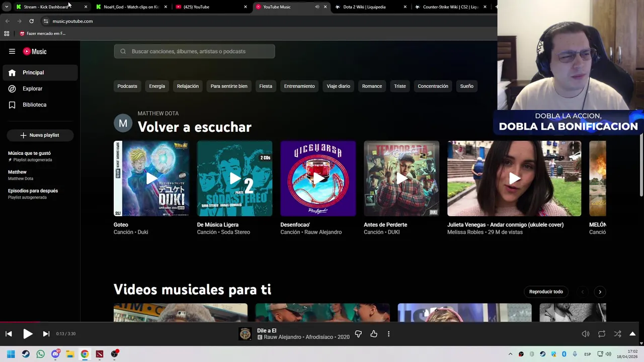The width and height of the screenshot is (644, 362).
Task: Go to Principal home in sidebar
Action: pyautogui.click(x=40, y=72)
